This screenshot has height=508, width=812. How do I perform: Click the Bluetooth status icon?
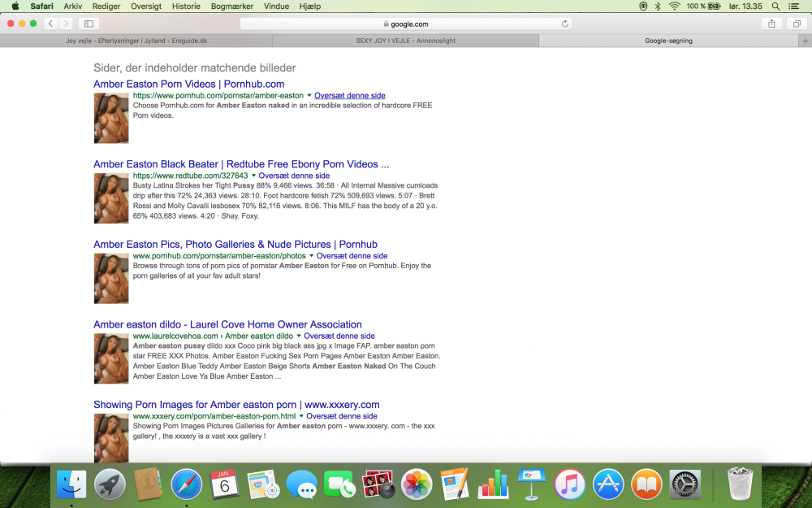click(658, 7)
